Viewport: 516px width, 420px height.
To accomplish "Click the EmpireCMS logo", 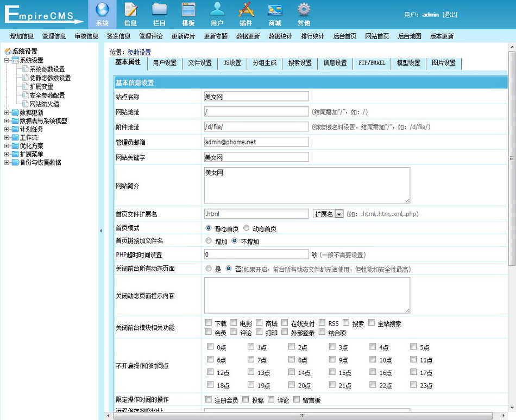I will (44, 15).
